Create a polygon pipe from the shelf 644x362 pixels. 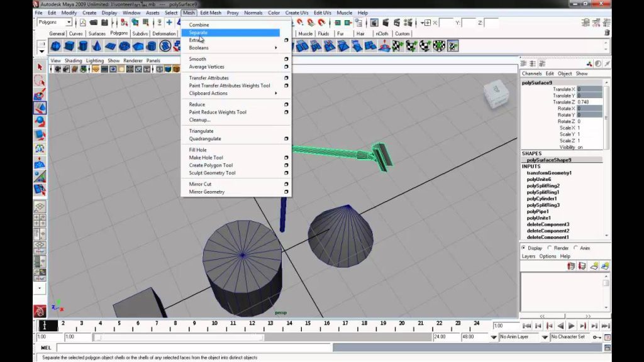152,46
